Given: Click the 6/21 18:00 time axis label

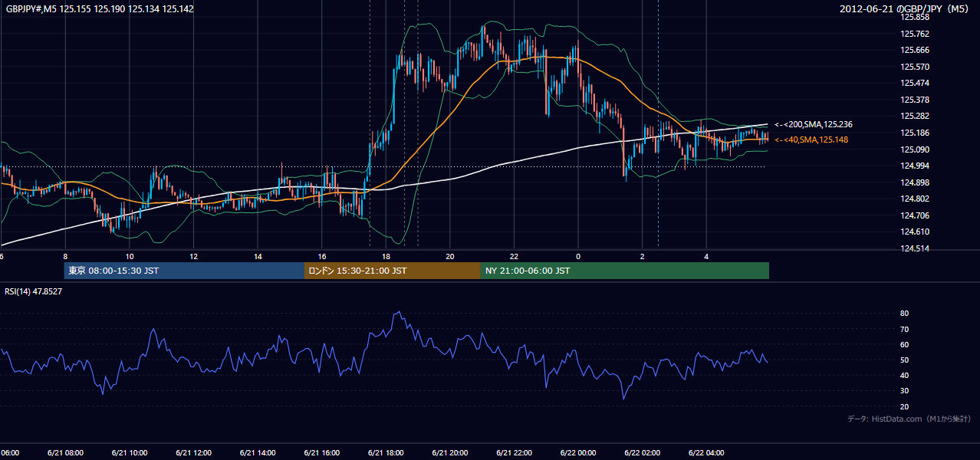Looking at the screenshot, I should click(x=386, y=453).
